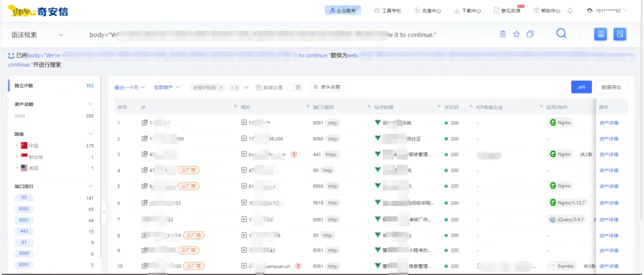Open 下载中心 menu
This screenshot has height=275, width=644.
coord(467,11)
